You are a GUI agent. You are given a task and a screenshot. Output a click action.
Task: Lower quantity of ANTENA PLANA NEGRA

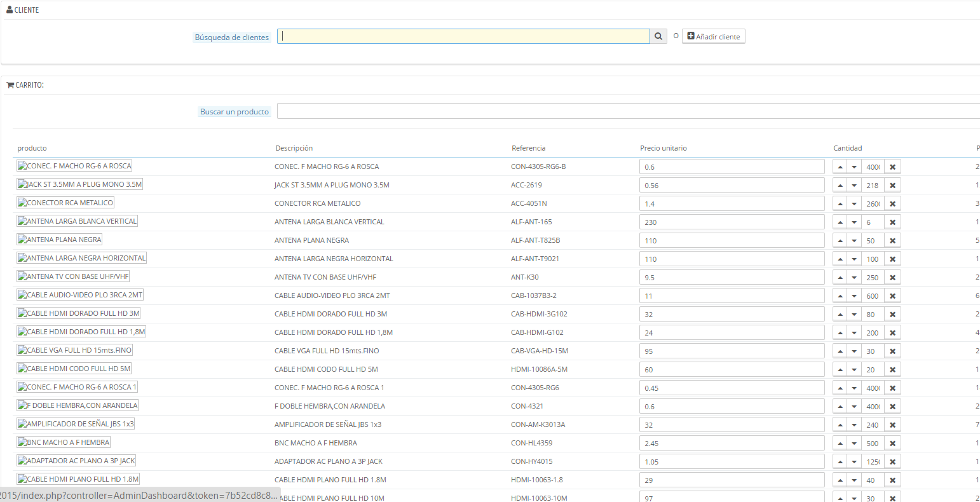pos(855,241)
